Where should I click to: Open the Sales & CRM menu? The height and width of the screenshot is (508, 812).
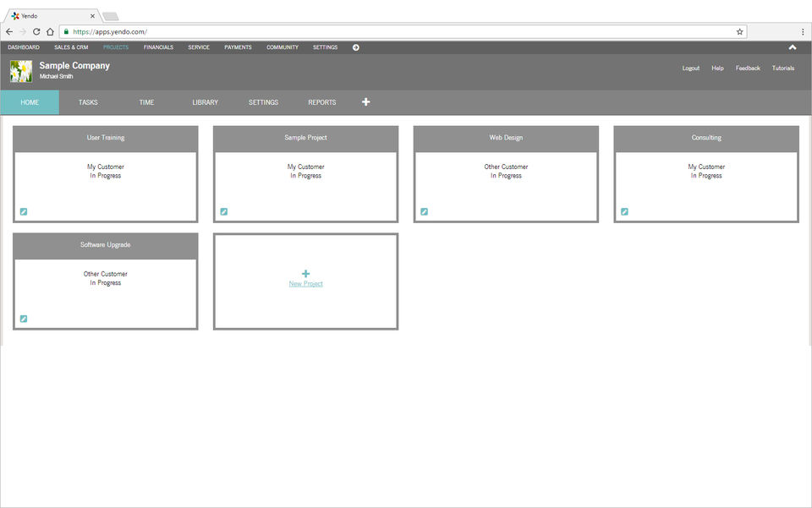coord(71,47)
